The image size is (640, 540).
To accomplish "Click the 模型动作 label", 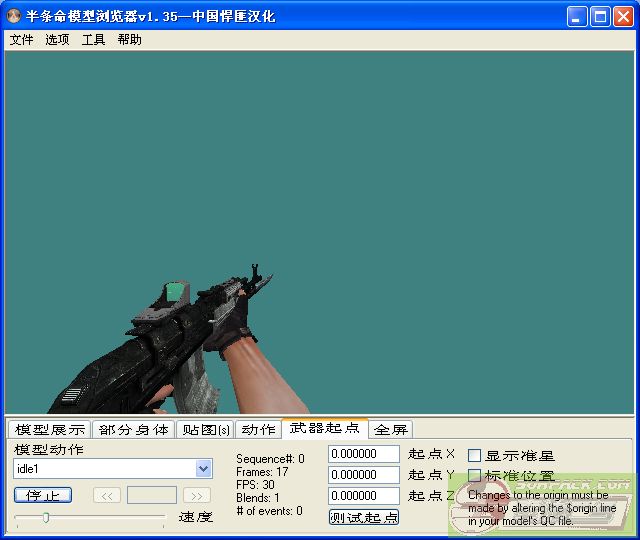I will 49,449.
